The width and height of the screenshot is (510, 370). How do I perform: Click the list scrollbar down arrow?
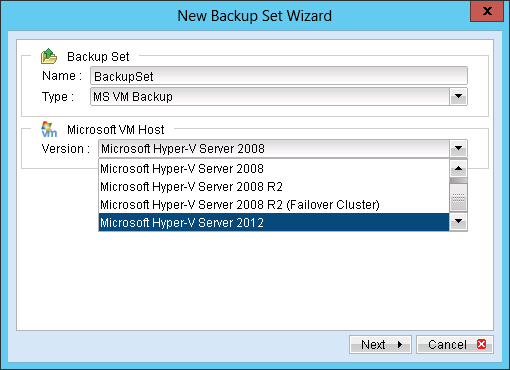click(x=458, y=221)
